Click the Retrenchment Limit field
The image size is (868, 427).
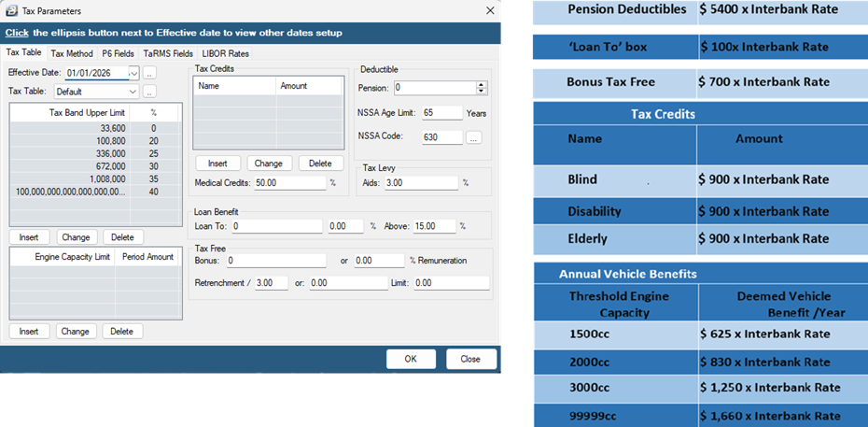(451, 283)
